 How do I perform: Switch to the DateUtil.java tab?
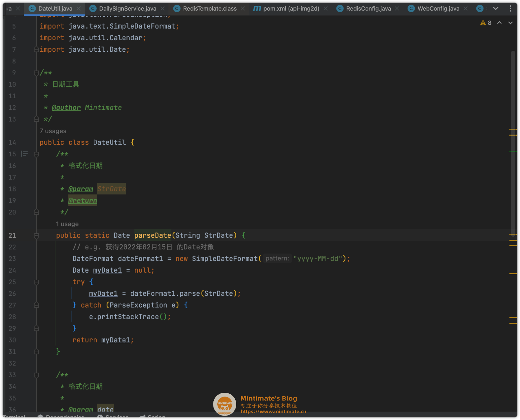(x=55, y=9)
